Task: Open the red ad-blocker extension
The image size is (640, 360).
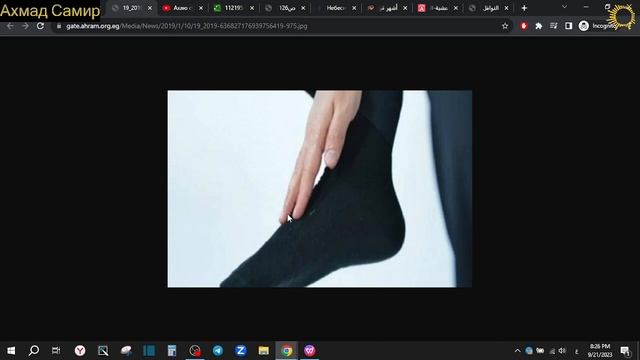Action: [524, 26]
